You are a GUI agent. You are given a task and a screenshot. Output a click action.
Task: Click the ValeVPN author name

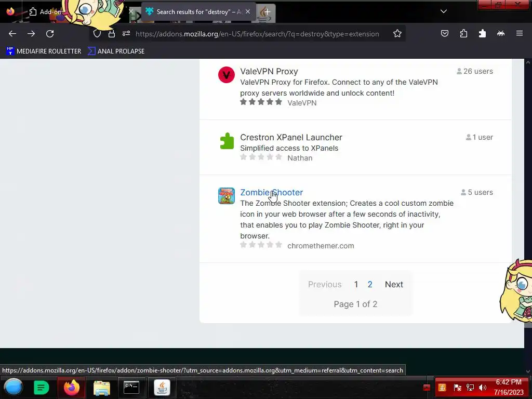[x=302, y=103]
